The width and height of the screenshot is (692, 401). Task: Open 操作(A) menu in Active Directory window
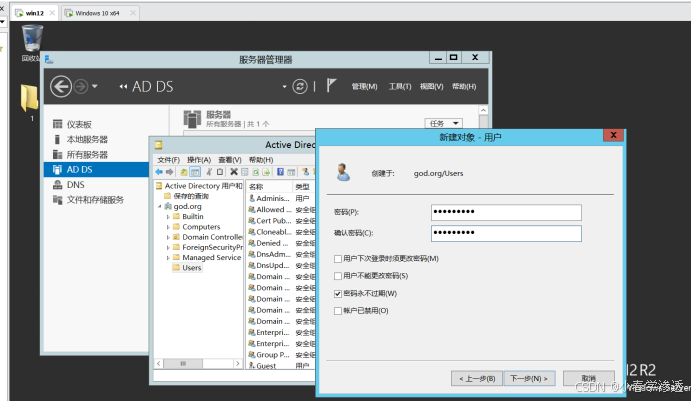click(199, 160)
